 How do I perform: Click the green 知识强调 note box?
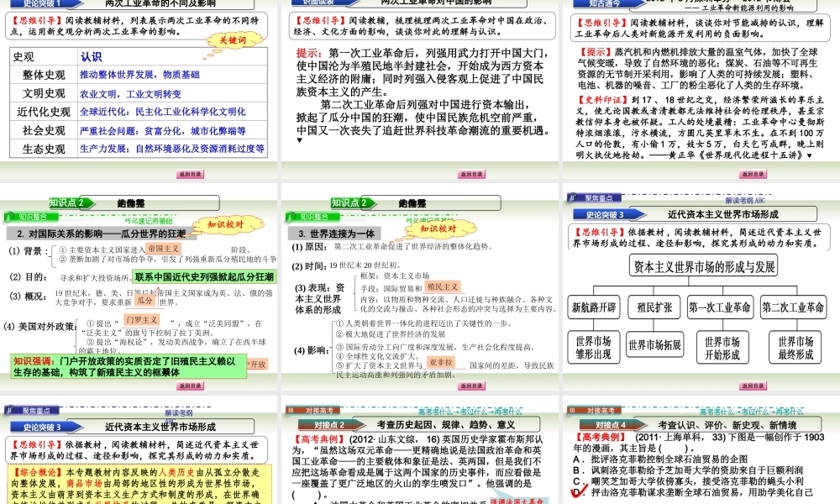pos(129,366)
